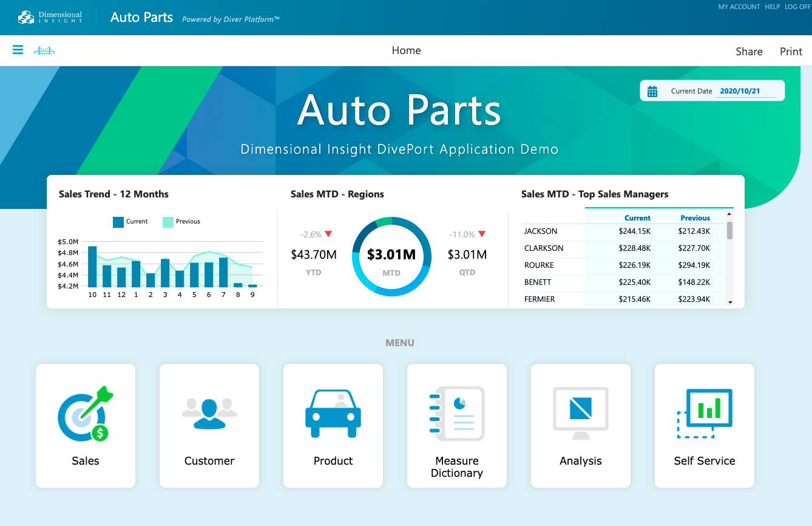812x526 pixels.
Task: Click the Product car icon
Action: (x=333, y=414)
